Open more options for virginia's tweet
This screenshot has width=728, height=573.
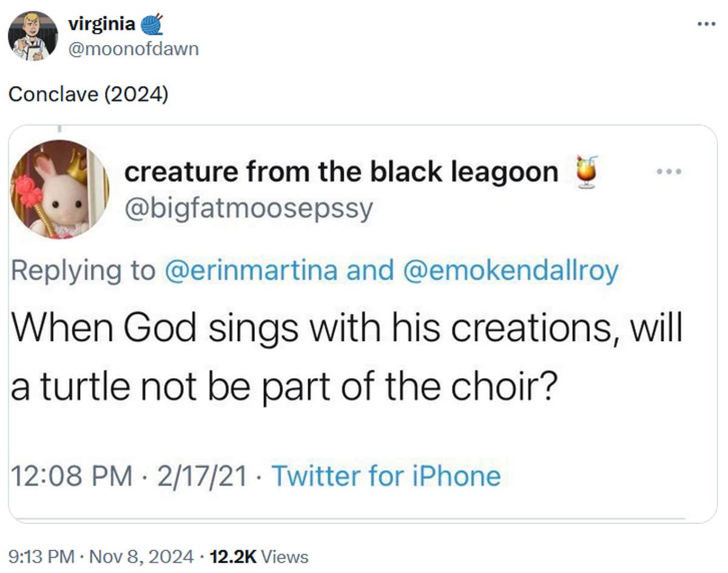point(707,24)
